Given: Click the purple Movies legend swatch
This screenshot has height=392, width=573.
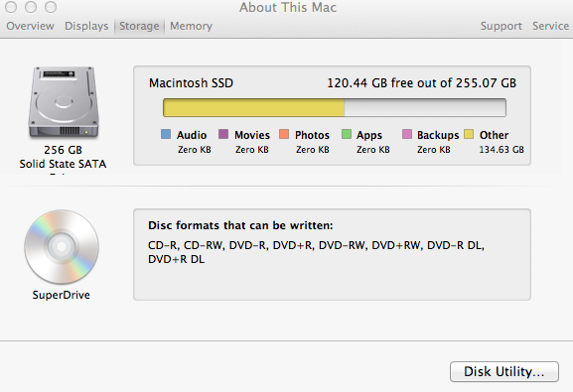Looking at the screenshot, I should 223,134.
